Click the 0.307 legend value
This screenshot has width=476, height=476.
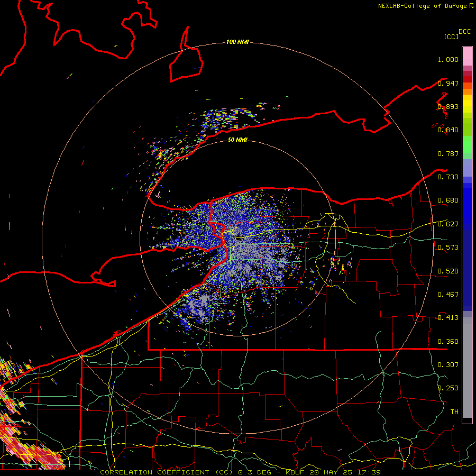coord(448,364)
